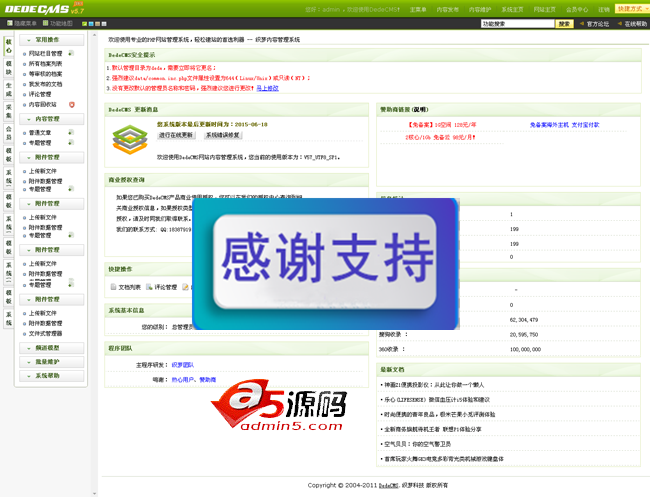Open the 空气贝贝 article in 最新文档

pos(417,444)
